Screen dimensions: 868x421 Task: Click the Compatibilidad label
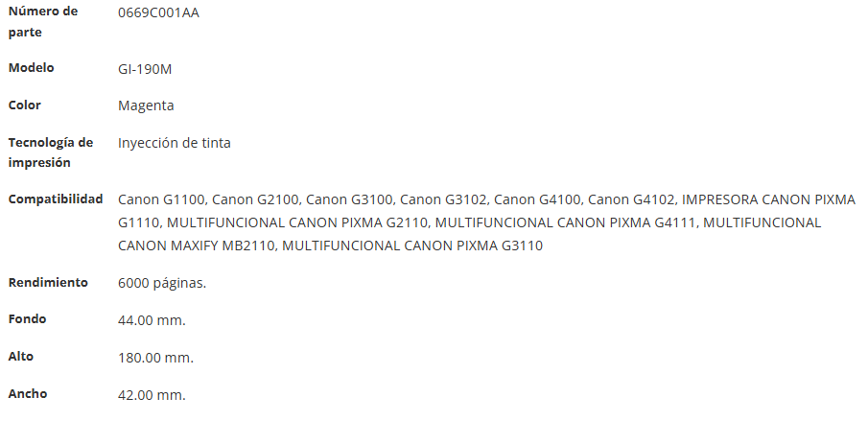[56, 199]
